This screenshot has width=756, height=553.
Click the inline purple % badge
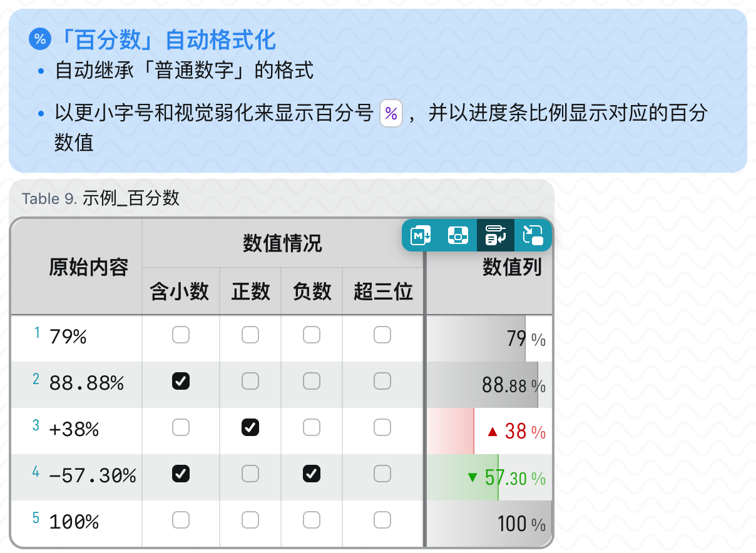click(x=391, y=114)
